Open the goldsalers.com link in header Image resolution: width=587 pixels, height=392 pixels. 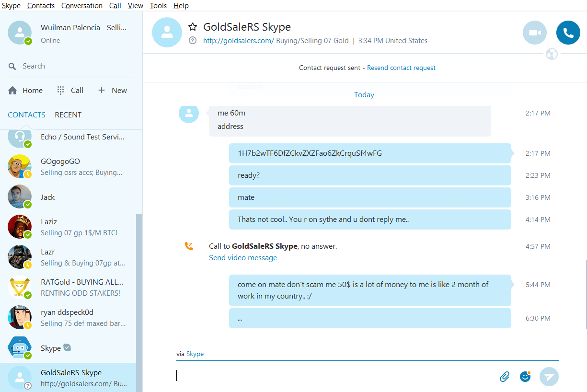coord(239,41)
